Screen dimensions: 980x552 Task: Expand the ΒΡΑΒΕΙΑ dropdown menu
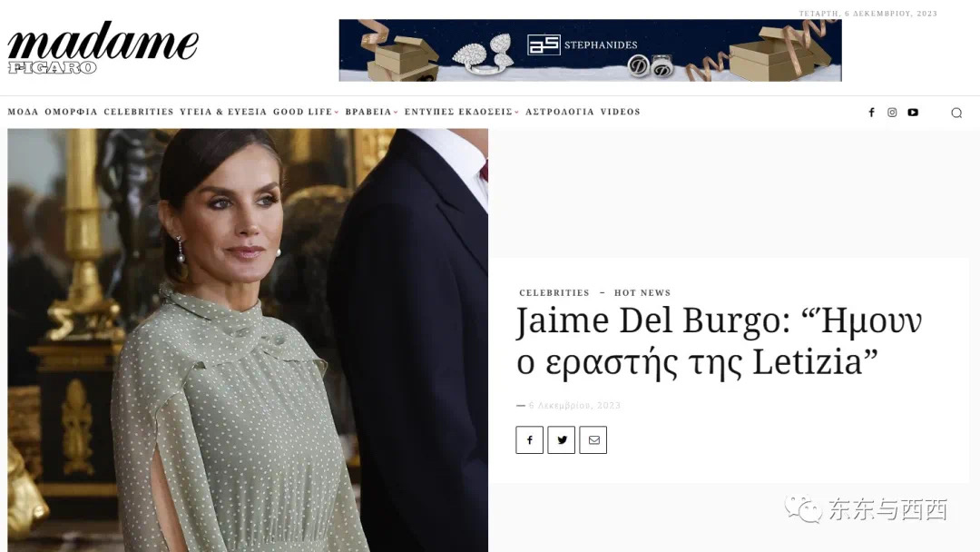pyautogui.click(x=371, y=112)
